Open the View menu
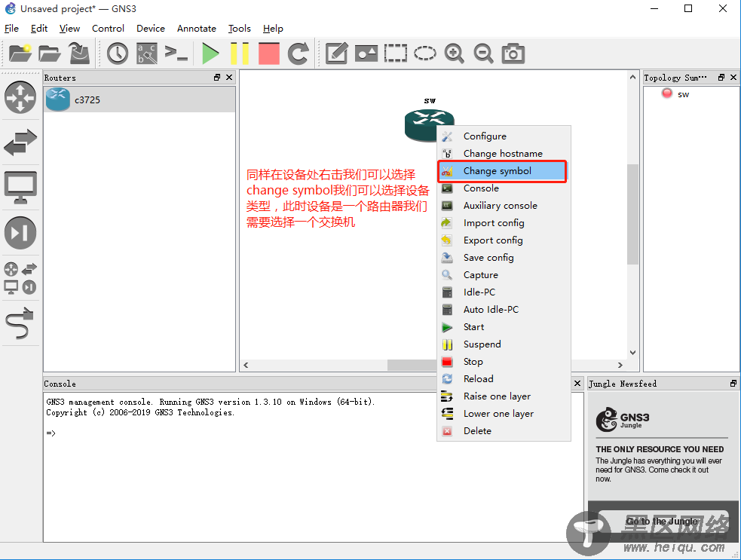 [x=69, y=29]
